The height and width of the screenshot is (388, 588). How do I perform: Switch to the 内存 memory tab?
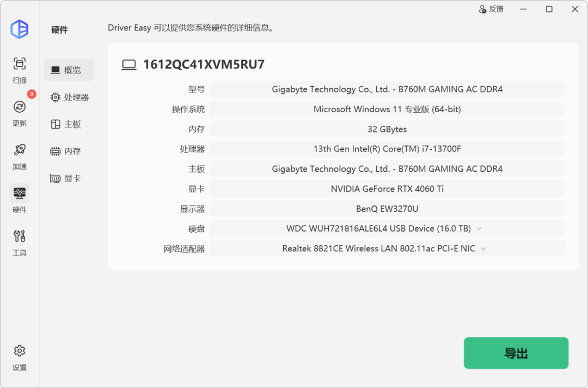click(69, 151)
